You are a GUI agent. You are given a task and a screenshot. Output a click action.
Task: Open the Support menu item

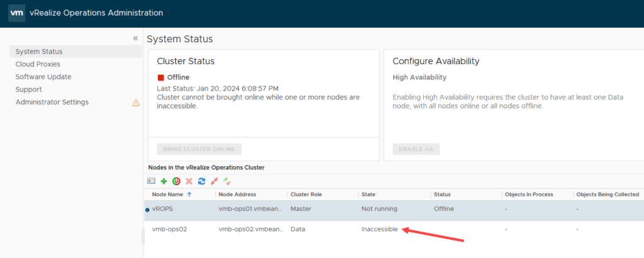pyautogui.click(x=29, y=89)
